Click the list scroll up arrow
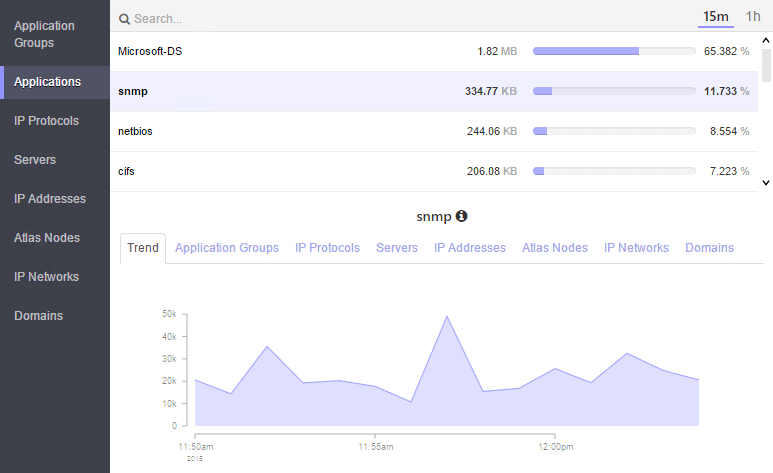 tap(766, 40)
